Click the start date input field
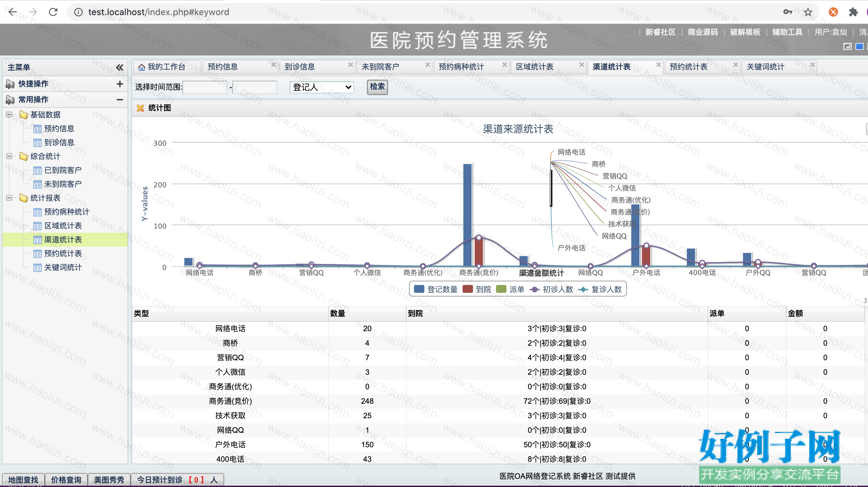868x487 pixels. tap(205, 88)
